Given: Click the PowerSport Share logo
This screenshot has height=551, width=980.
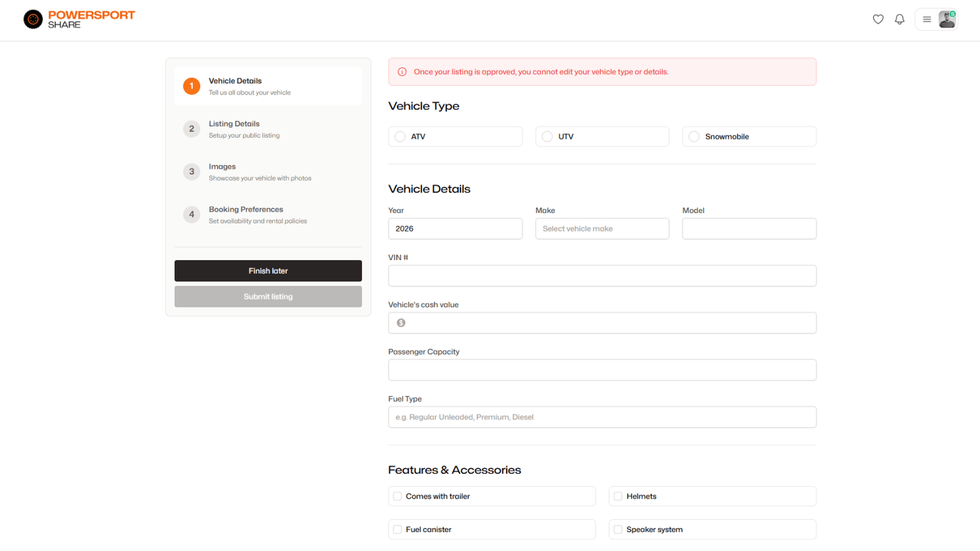Looking at the screenshot, I should click(78, 19).
